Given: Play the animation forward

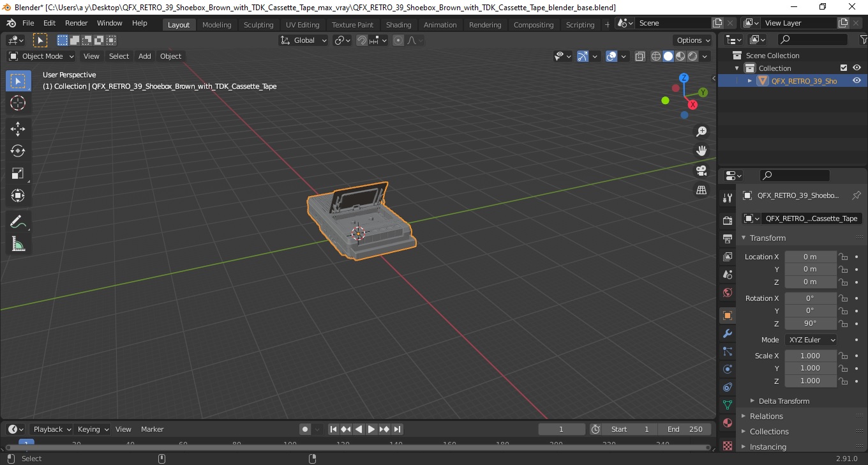Looking at the screenshot, I should coord(371,429).
